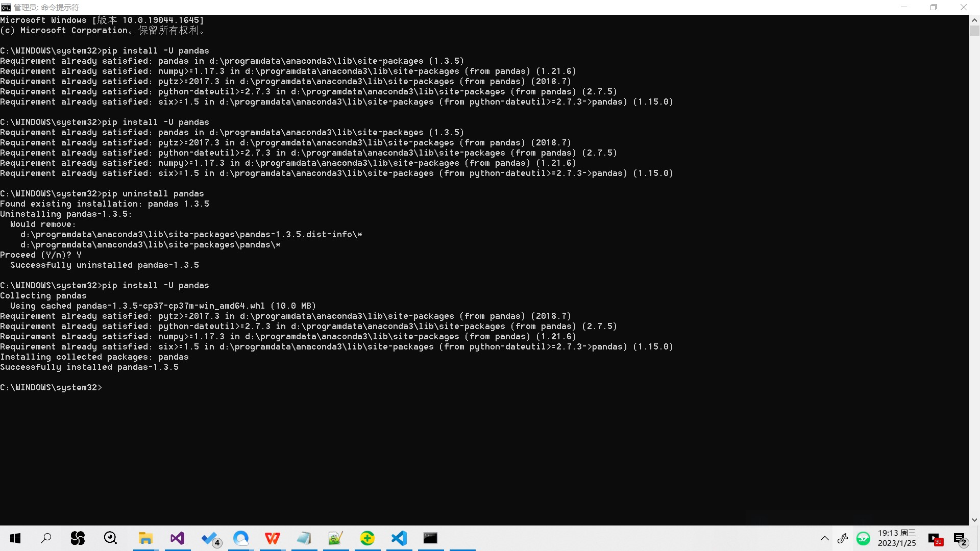Click the scrollbar up arrow

click(974, 20)
